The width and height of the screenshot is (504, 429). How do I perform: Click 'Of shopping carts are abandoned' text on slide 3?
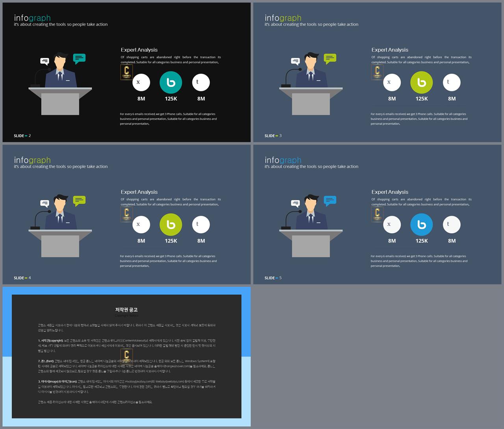click(x=422, y=59)
